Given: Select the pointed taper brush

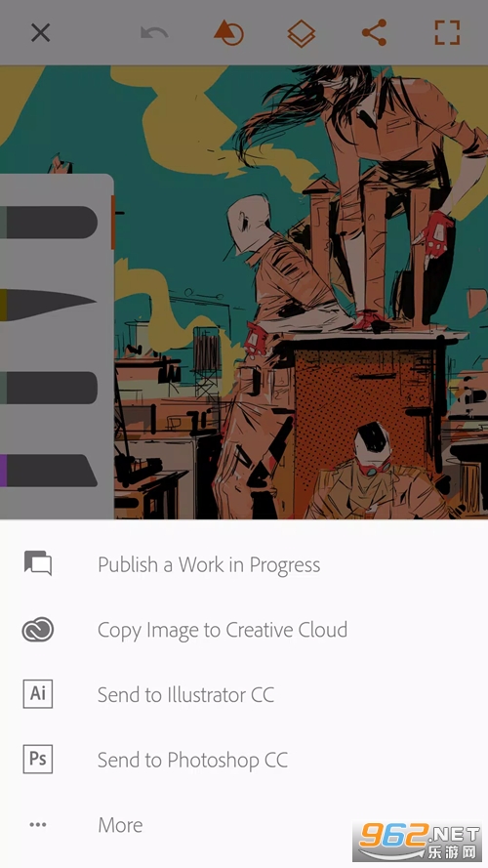Looking at the screenshot, I should pos(52,305).
